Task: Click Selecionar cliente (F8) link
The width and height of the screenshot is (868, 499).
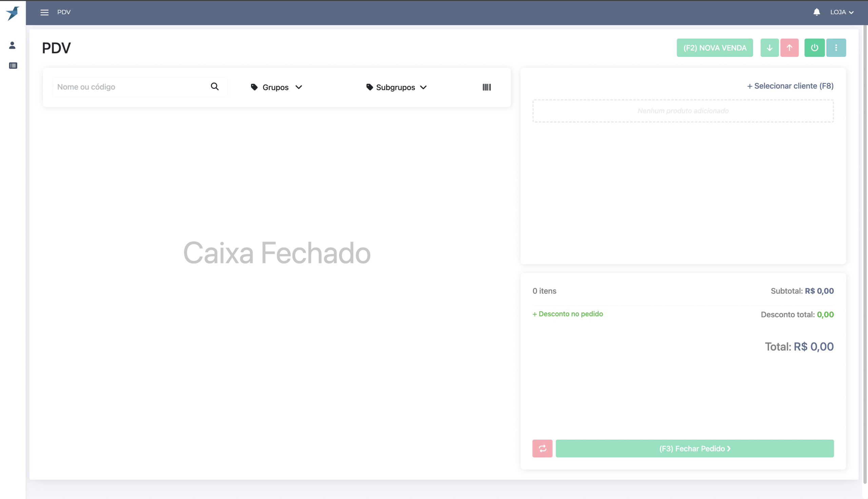Action: click(x=790, y=86)
